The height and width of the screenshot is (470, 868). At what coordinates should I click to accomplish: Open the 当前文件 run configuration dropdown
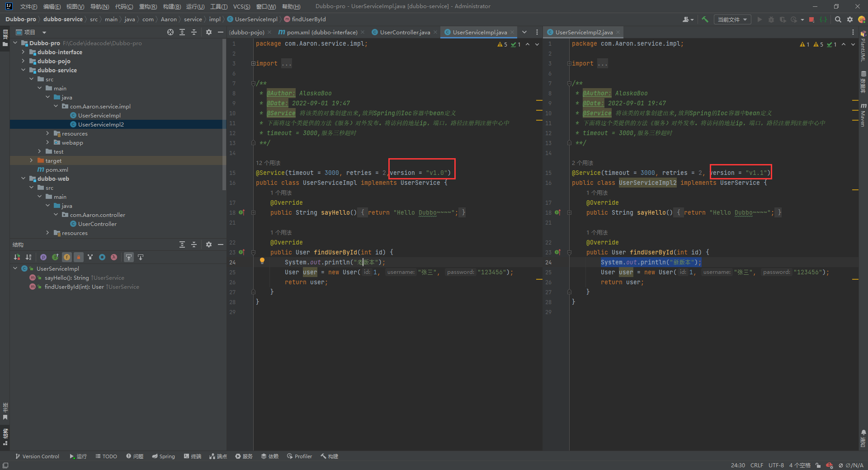tap(732, 19)
